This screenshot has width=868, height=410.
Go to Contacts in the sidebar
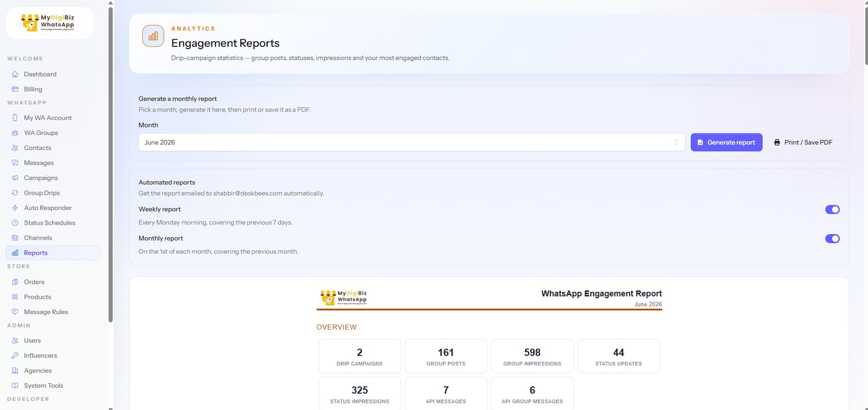tap(53, 148)
